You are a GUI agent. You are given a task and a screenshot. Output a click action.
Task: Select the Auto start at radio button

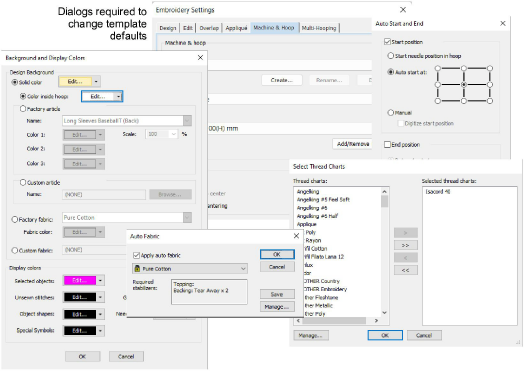pos(391,72)
